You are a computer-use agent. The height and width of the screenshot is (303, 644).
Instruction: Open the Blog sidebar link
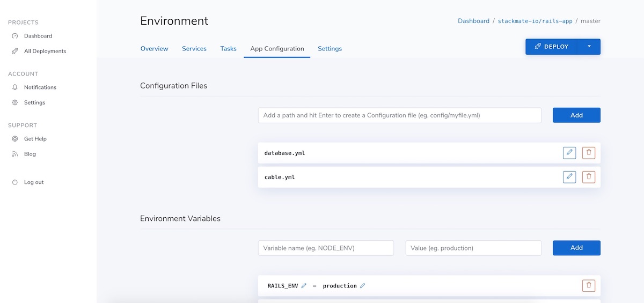(x=30, y=154)
